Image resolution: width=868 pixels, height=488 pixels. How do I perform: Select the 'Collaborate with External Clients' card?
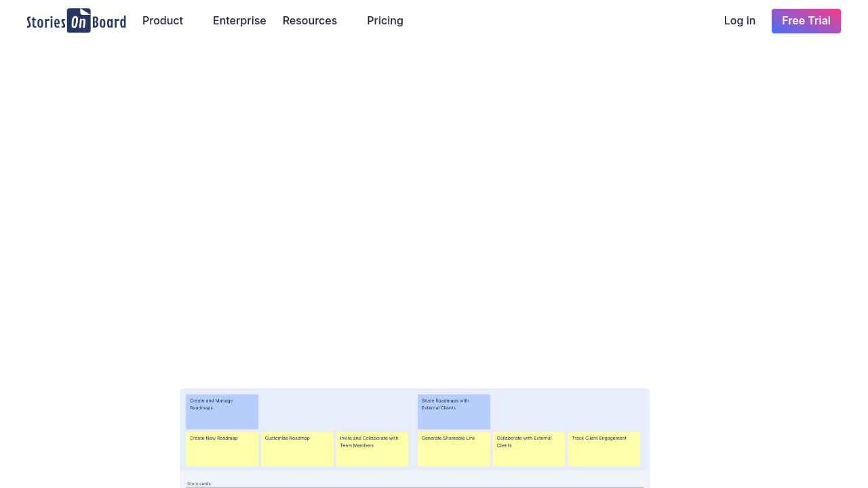point(529,449)
